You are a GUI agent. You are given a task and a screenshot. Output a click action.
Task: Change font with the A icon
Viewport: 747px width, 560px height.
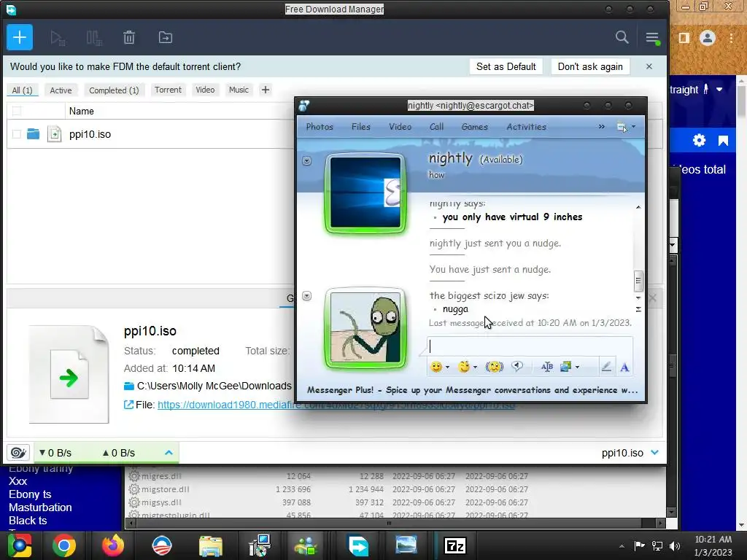point(624,367)
